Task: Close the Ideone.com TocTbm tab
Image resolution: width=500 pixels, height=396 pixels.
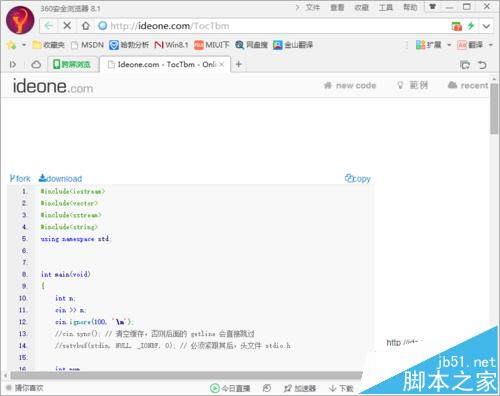Action: click(221, 64)
